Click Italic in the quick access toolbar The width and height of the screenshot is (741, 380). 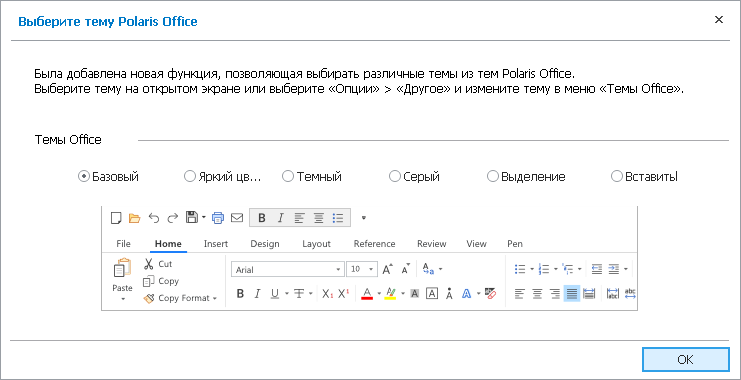pyautogui.click(x=280, y=218)
